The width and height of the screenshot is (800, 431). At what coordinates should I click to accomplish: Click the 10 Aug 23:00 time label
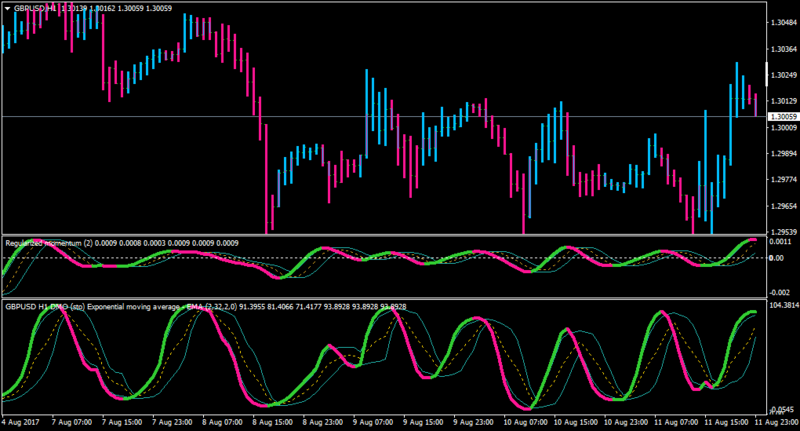pyautogui.click(x=626, y=422)
